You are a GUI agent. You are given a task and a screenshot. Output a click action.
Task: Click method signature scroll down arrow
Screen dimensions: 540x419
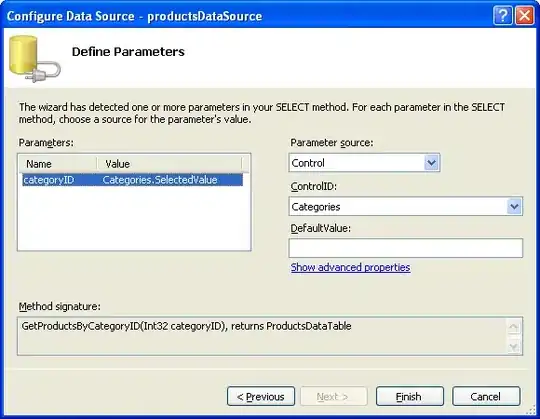coord(513,346)
